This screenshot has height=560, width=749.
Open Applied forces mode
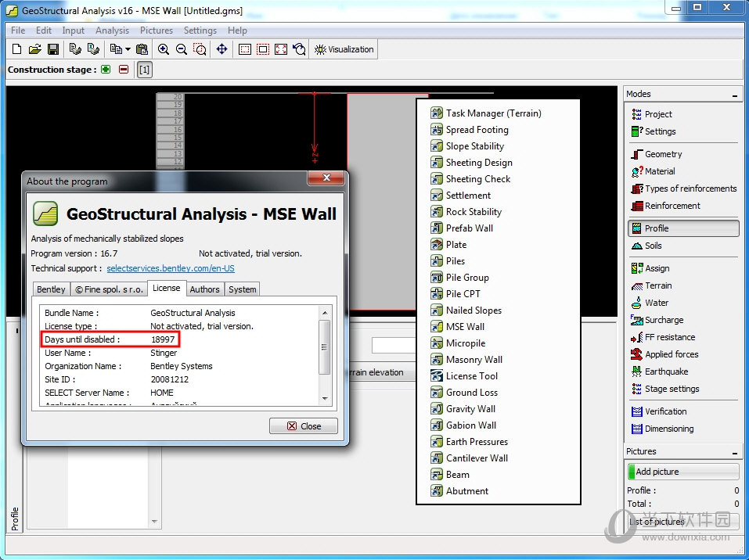[x=664, y=354]
